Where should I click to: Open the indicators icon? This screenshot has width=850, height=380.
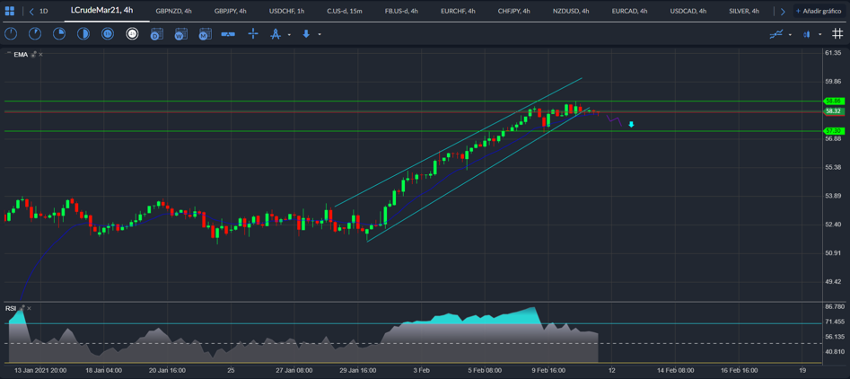(776, 34)
